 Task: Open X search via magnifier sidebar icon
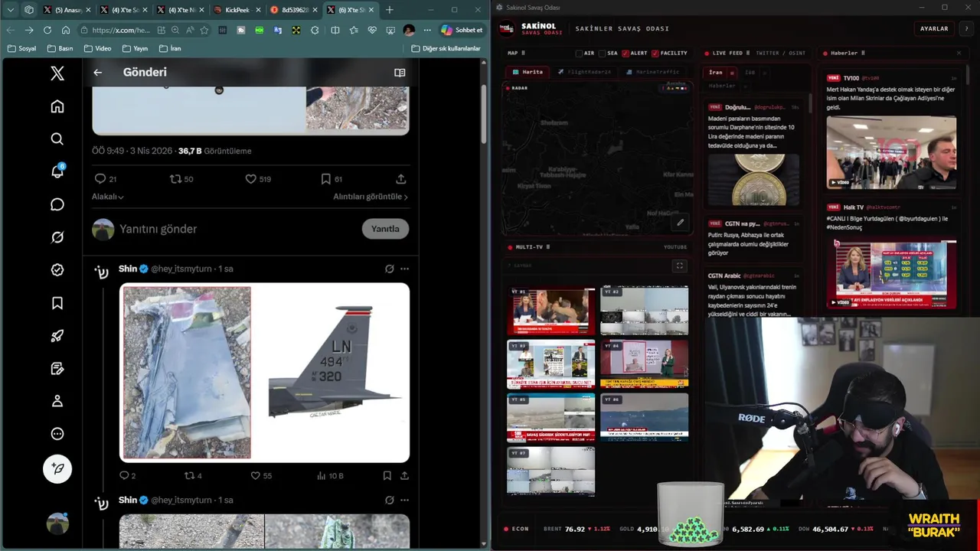(57, 139)
